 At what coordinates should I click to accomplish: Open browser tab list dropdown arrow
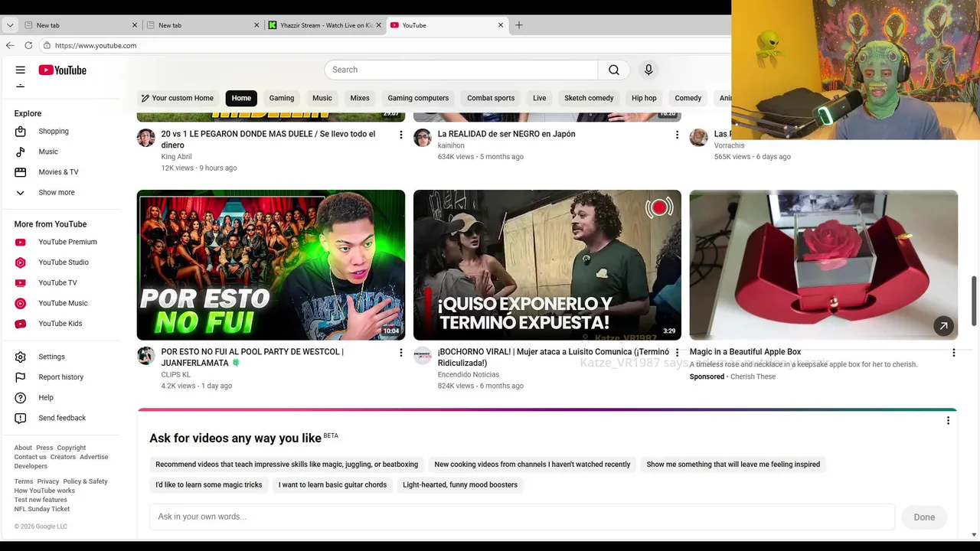(x=10, y=25)
